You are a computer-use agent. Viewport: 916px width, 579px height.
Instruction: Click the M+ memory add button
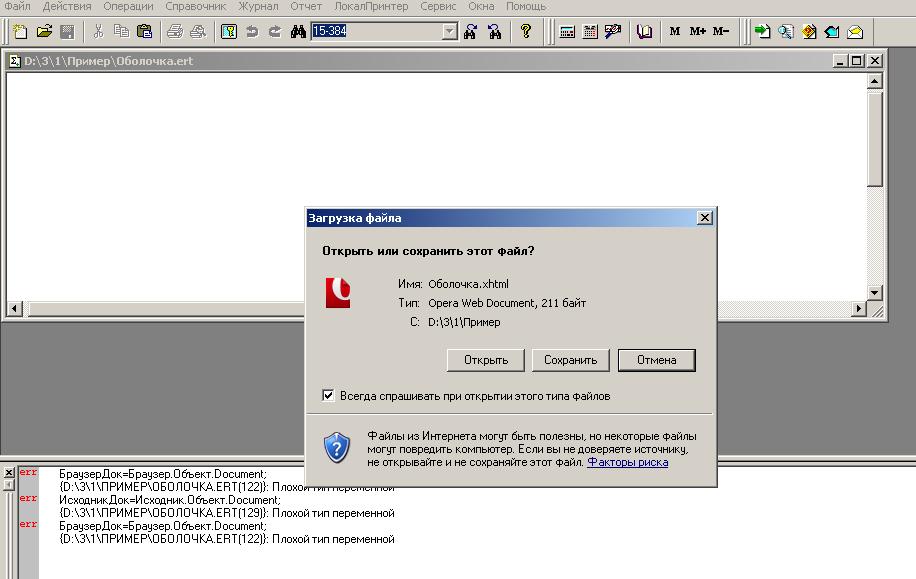[x=697, y=31]
